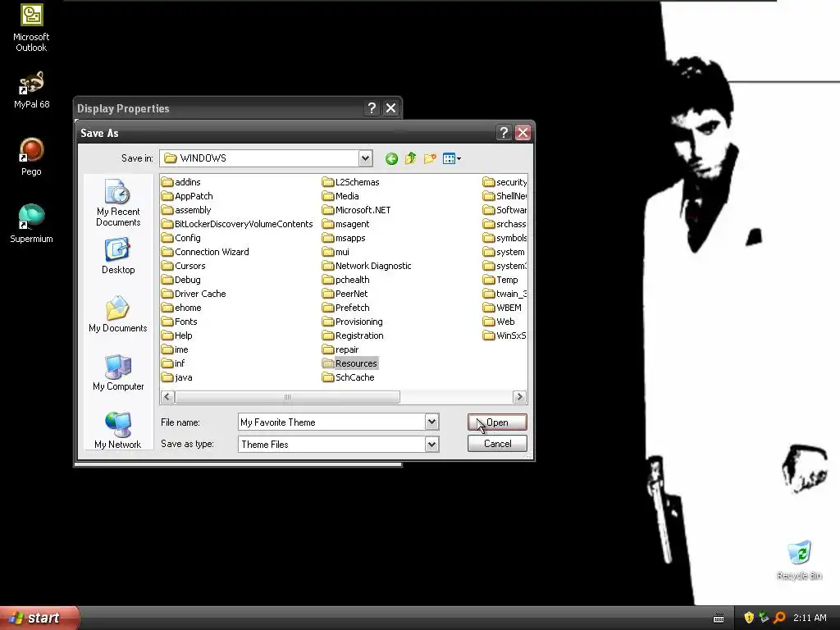Select the L2Schemas folder

pos(351,182)
